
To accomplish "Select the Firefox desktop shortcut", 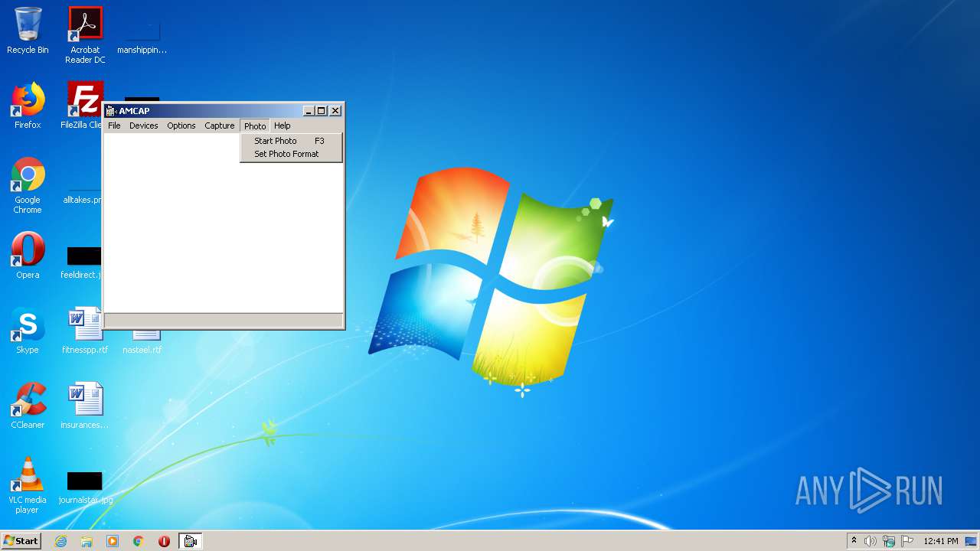I will pos(28,106).
